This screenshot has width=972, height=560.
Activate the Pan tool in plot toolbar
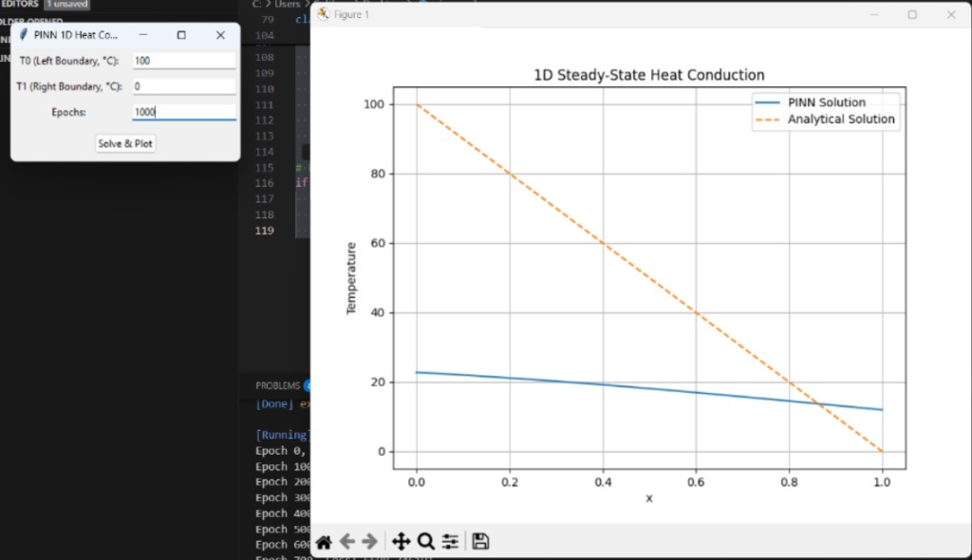[x=401, y=542]
